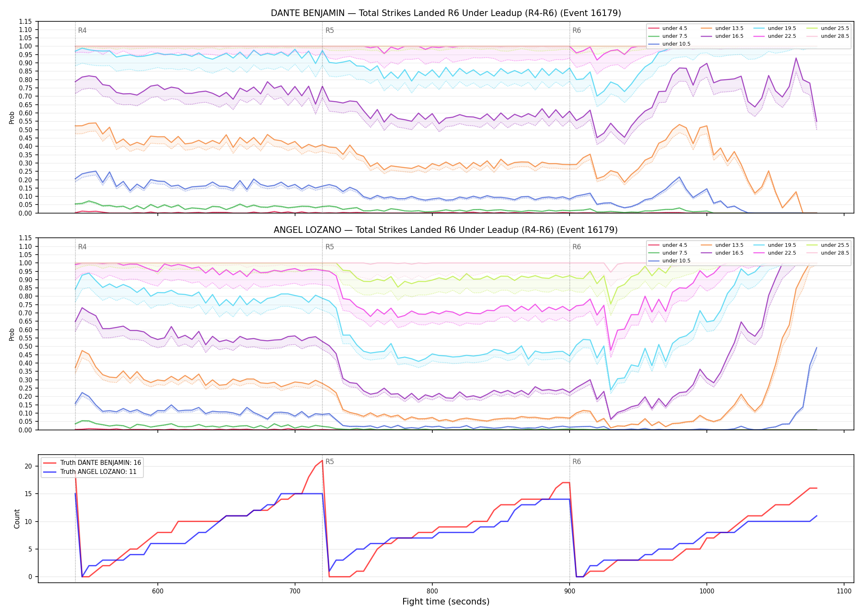
Task: Click the 700 tick on the x-axis
Action: click(x=295, y=591)
